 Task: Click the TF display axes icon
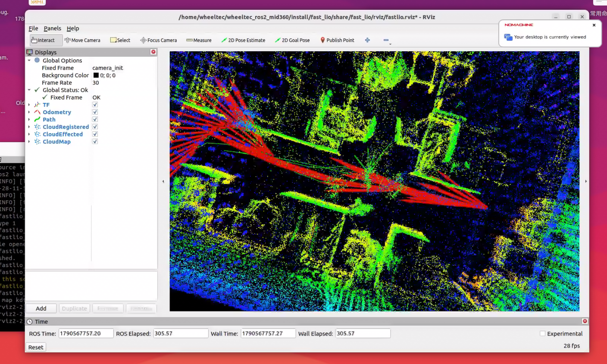coord(37,105)
